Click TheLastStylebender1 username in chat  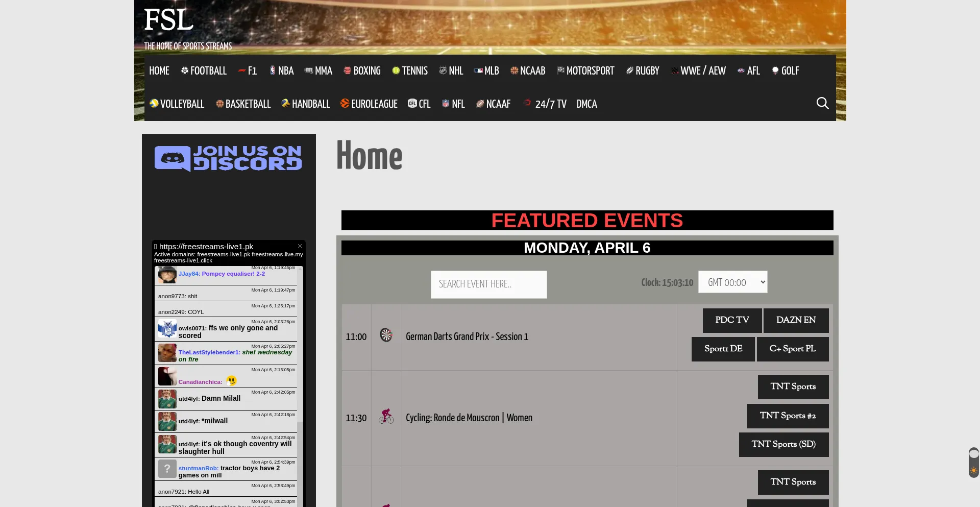point(209,352)
